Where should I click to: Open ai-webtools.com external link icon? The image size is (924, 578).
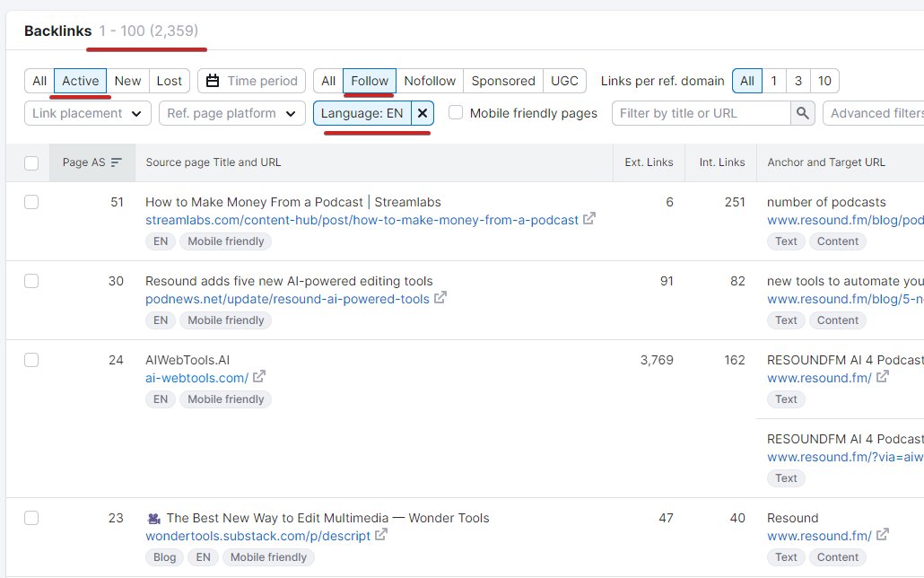click(x=259, y=377)
